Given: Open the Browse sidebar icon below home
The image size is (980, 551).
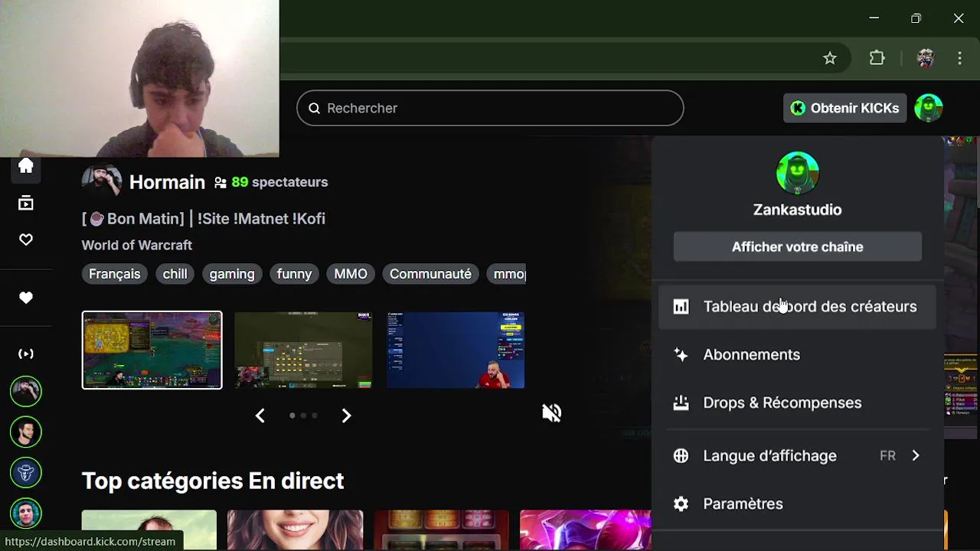Looking at the screenshot, I should (x=26, y=203).
